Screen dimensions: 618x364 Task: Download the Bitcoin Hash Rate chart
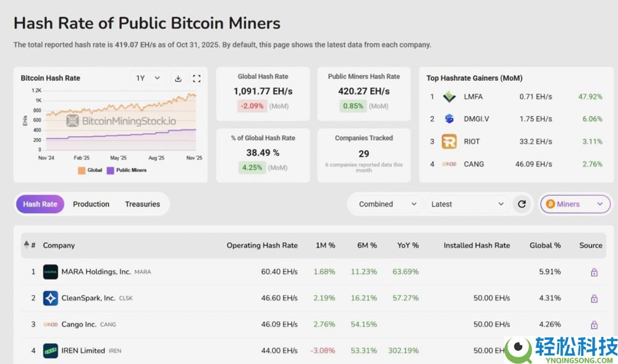coord(178,78)
